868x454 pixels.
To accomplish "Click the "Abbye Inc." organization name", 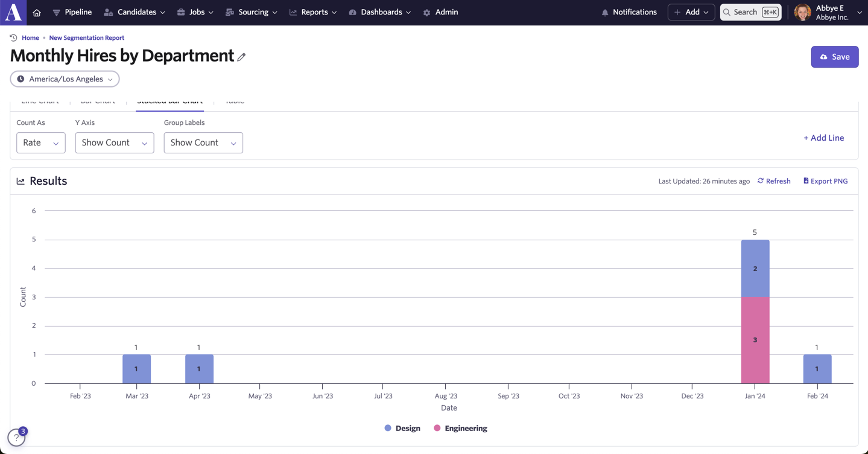I will pyautogui.click(x=832, y=18).
